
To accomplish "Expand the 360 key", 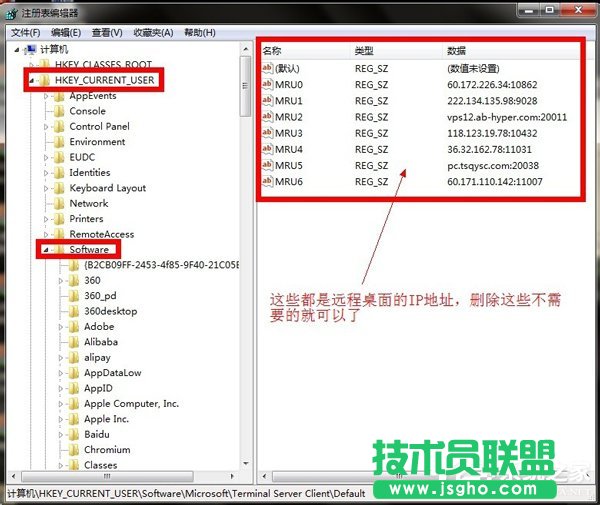I will click(x=60, y=281).
